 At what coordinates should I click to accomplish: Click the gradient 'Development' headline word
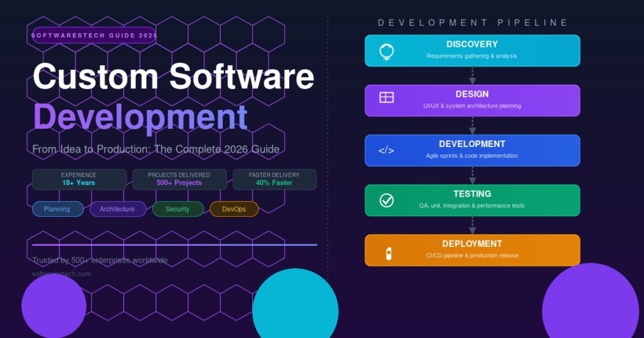click(x=140, y=117)
